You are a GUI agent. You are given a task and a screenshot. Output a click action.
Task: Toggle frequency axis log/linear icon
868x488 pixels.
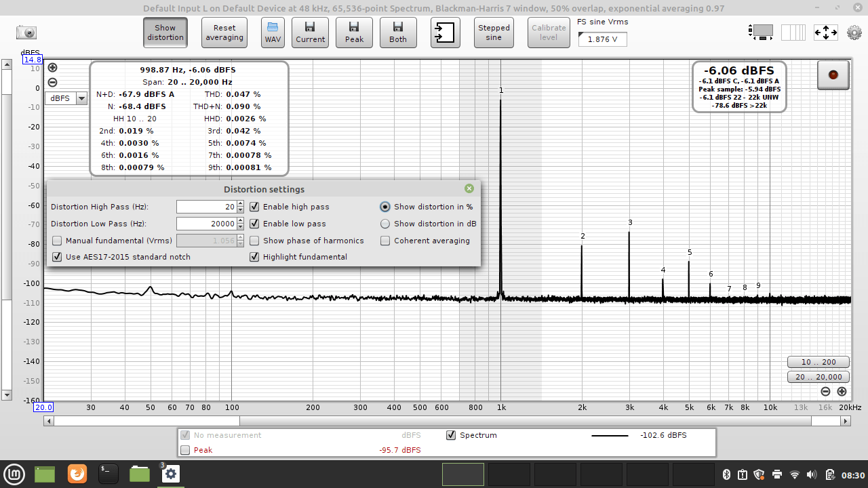[793, 32]
